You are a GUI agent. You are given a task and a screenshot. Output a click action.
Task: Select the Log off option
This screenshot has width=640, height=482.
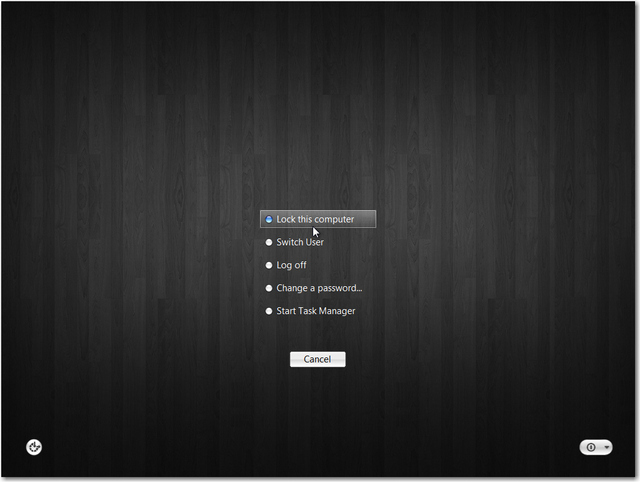point(291,265)
